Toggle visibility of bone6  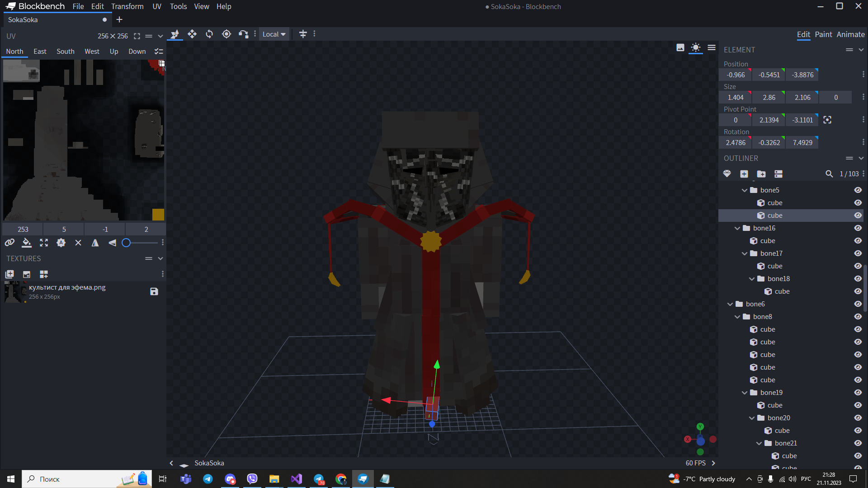tap(858, 304)
